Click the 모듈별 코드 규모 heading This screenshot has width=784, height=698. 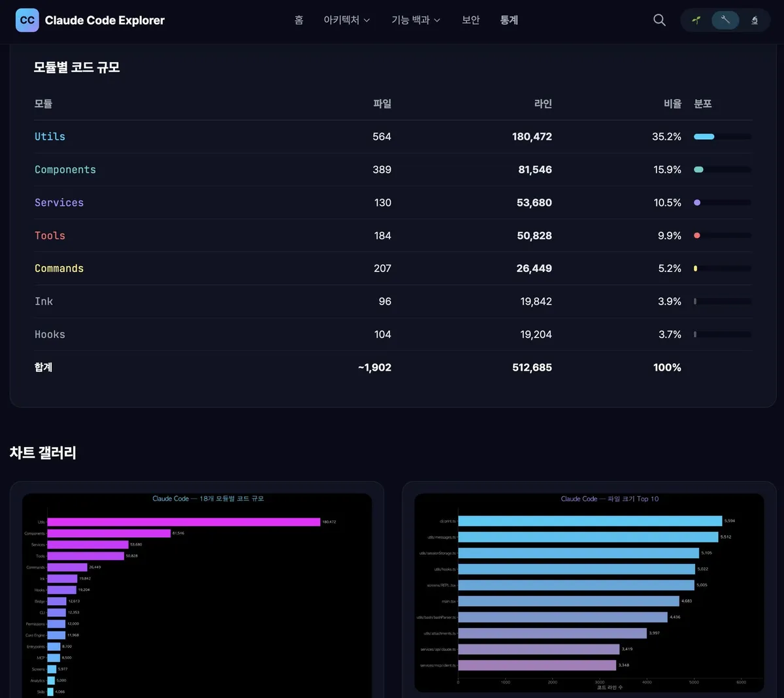(77, 67)
